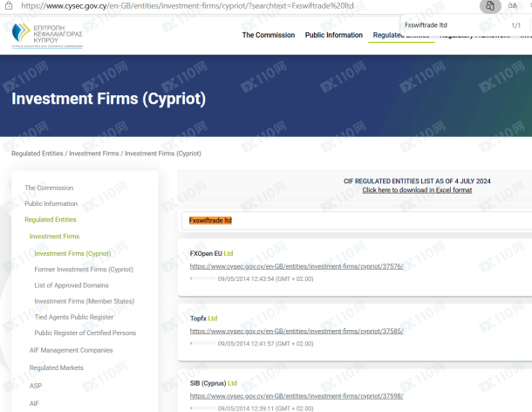The width and height of the screenshot is (532, 412).
Task: Open Regulated Markets in sidebar
Action: coord(57,367)
